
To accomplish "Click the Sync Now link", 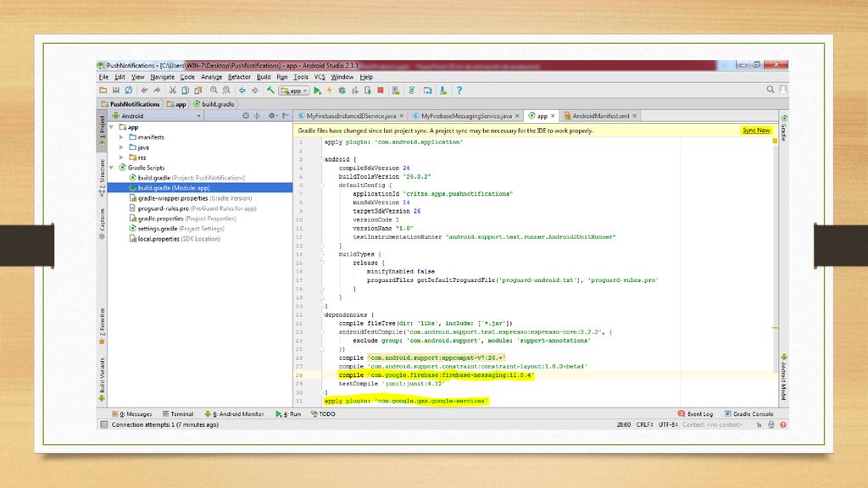I will 756,130.
